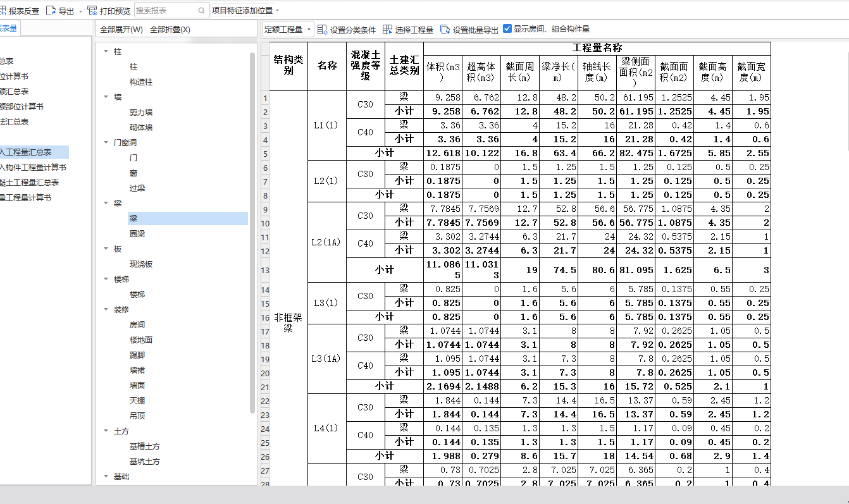Viewport: 849px width, 504px height.
Task: Select 过梁 in the tree
Action: tap(137, 188)
